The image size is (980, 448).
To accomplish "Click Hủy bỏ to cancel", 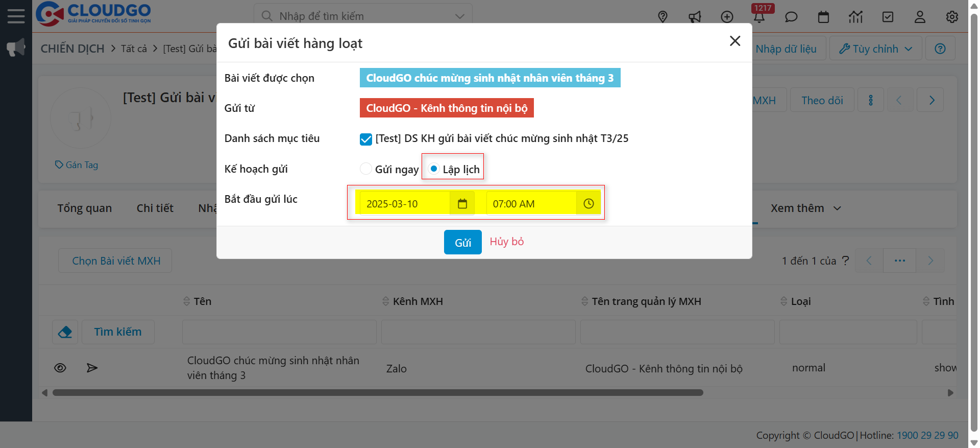I will tap(507, 242).
